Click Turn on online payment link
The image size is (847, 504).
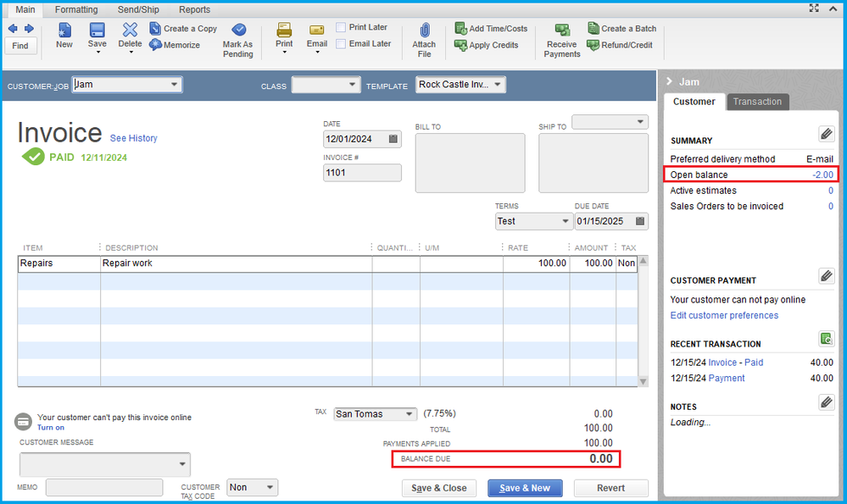[51, 428]
